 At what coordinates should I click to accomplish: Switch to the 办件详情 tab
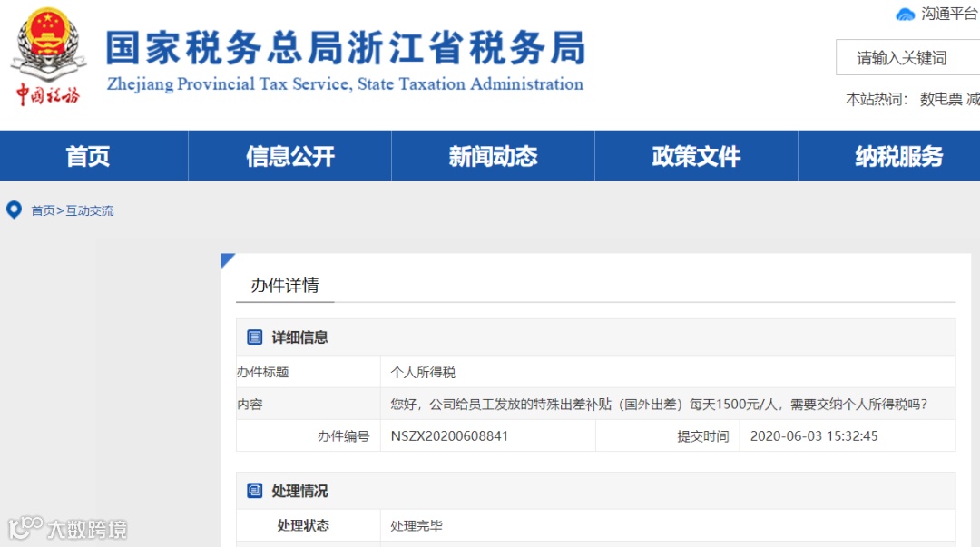[283, 282]
